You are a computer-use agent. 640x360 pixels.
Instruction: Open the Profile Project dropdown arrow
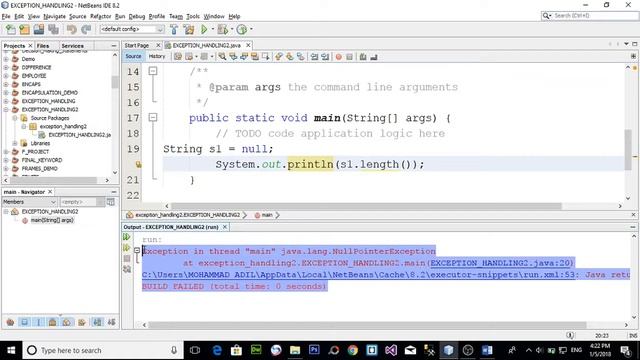tap(251, 29)
